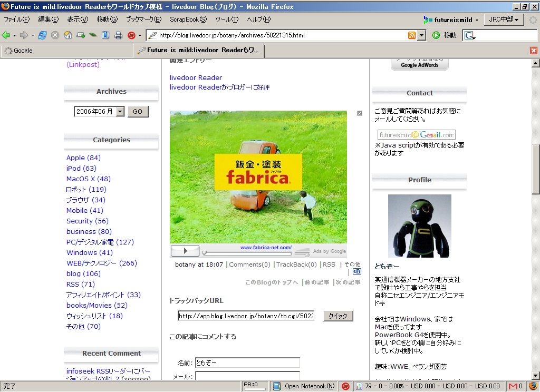The height and width of the screenshot is (392, 540).
Task: Open the ScrapBook(S) menu
Action: pos(188,19)
